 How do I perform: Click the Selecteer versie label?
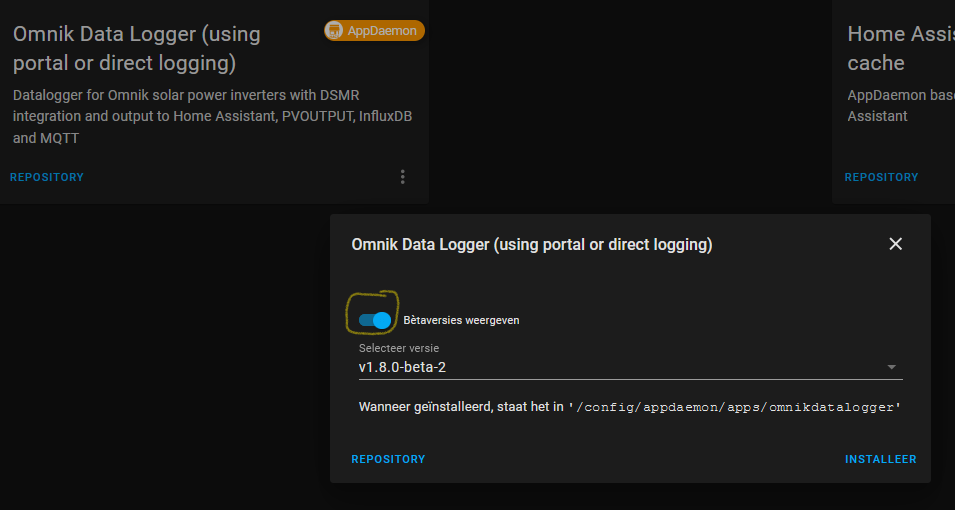pyautogui.click(x=399, y=349)
